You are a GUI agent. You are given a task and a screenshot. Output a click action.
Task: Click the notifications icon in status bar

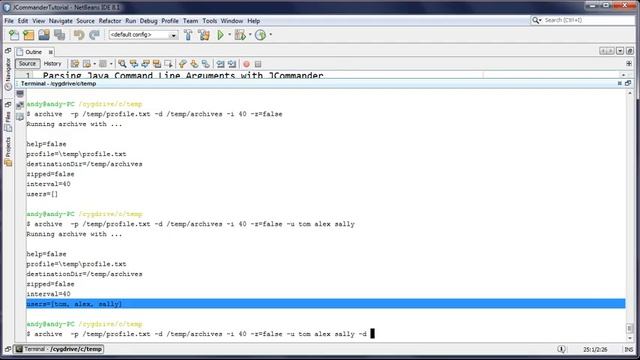[x=561, y=349]
